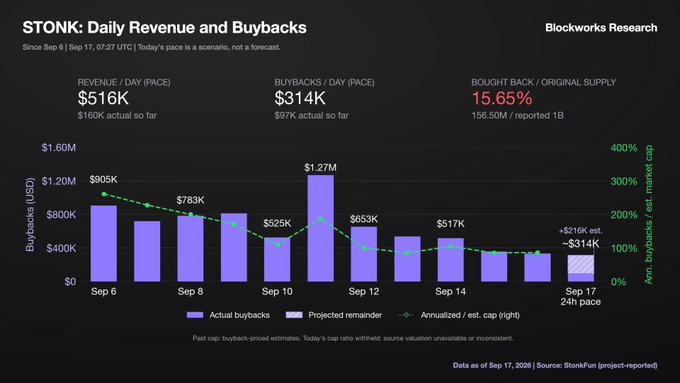Click the 'Sep 14' x-axis label
Image resolution: width=680 pixels, height=383 pixels.
coord(451,291)
